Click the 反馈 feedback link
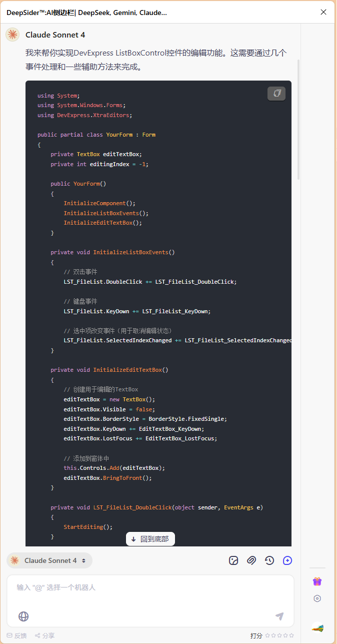Screen dimensions: 337x644 (16, 635)
